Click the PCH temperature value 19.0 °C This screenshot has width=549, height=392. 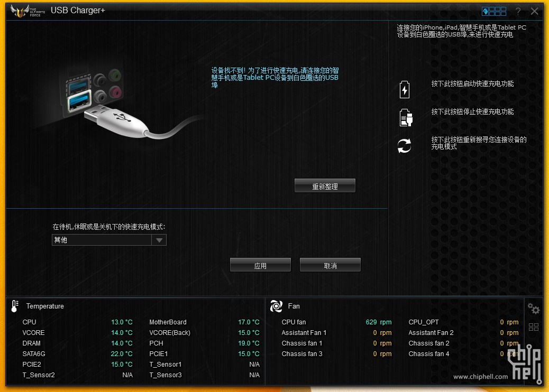tap(249, 343)
